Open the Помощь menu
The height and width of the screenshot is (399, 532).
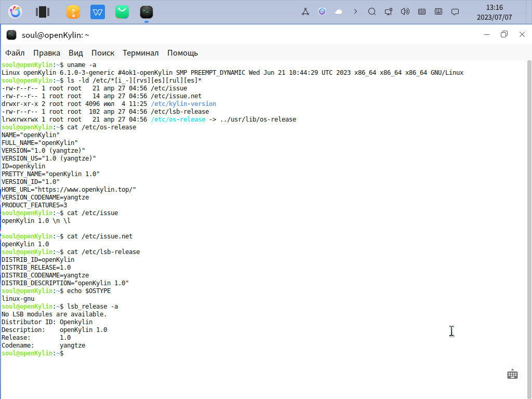(x=182, y=53)
